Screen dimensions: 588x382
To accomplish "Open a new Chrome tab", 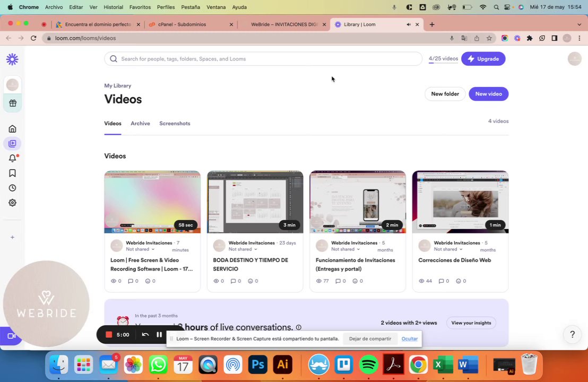I will (x=432, y=24).
